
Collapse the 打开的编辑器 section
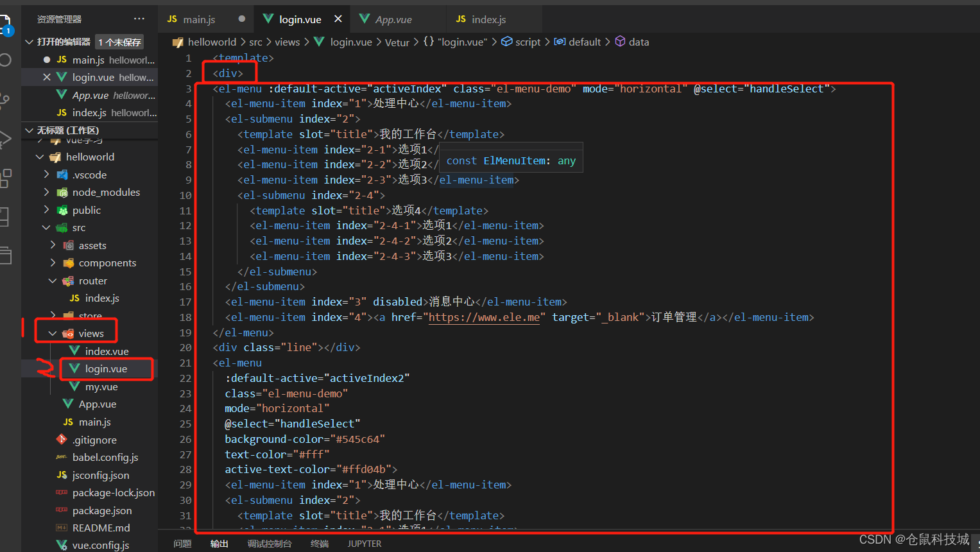[x=29, y=42]
